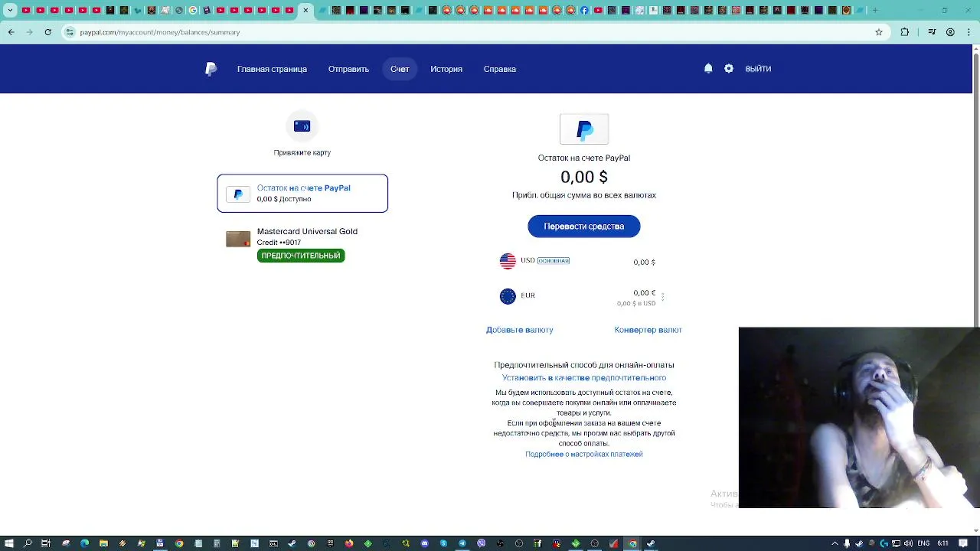The width and height of the screenshot is (980, 551).
Task: Show hidden system tray icons
Action: 835,543
